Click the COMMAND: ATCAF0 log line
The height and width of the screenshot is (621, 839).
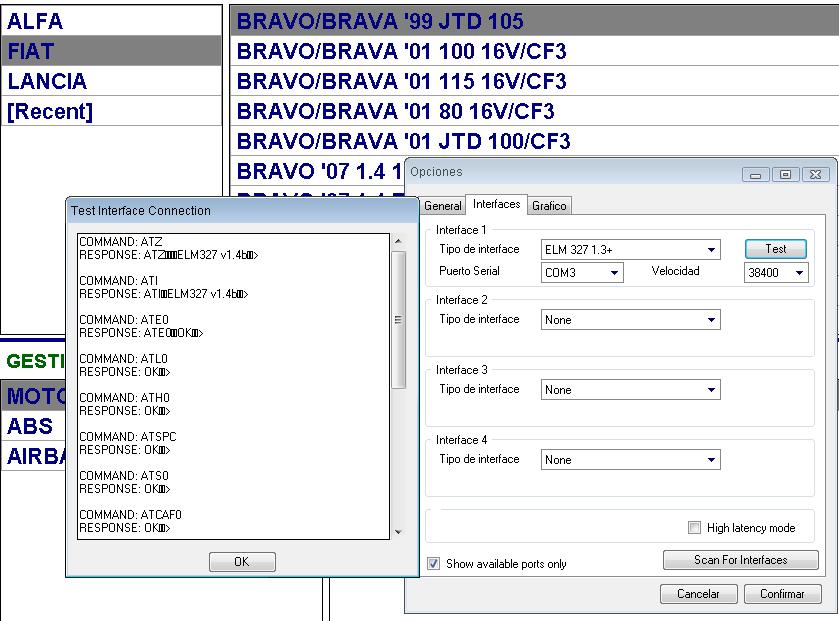click(x=131, y=515)
